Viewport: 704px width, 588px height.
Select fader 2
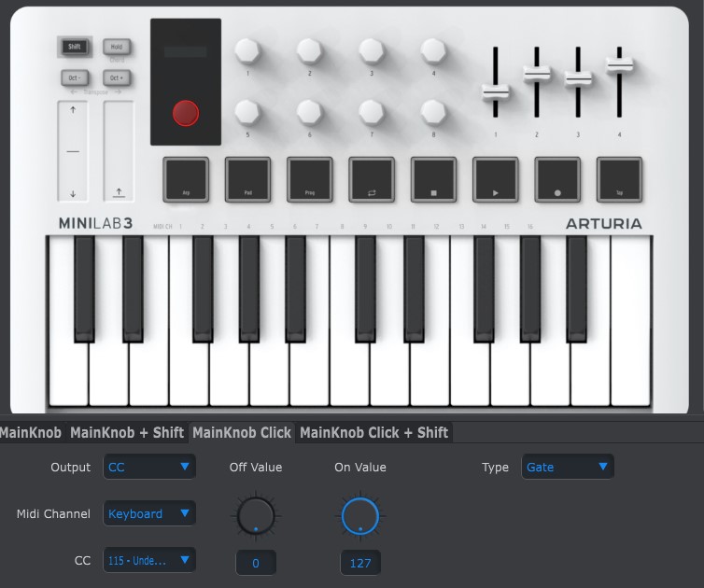click(x=537, y=74)
